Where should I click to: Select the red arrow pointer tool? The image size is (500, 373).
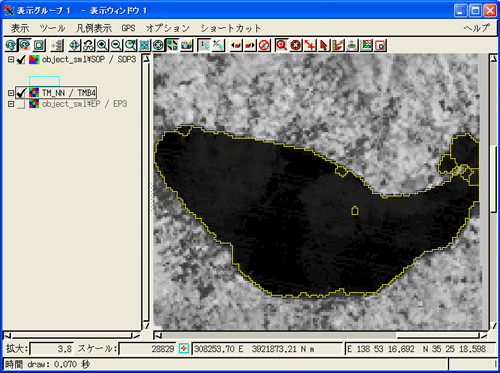324,45
